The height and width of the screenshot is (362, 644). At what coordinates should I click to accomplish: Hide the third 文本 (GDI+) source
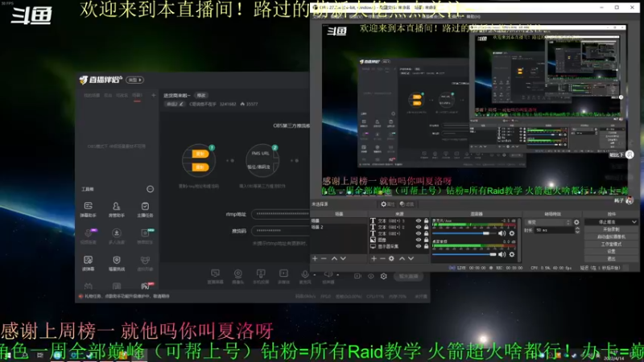click(419, 233)
